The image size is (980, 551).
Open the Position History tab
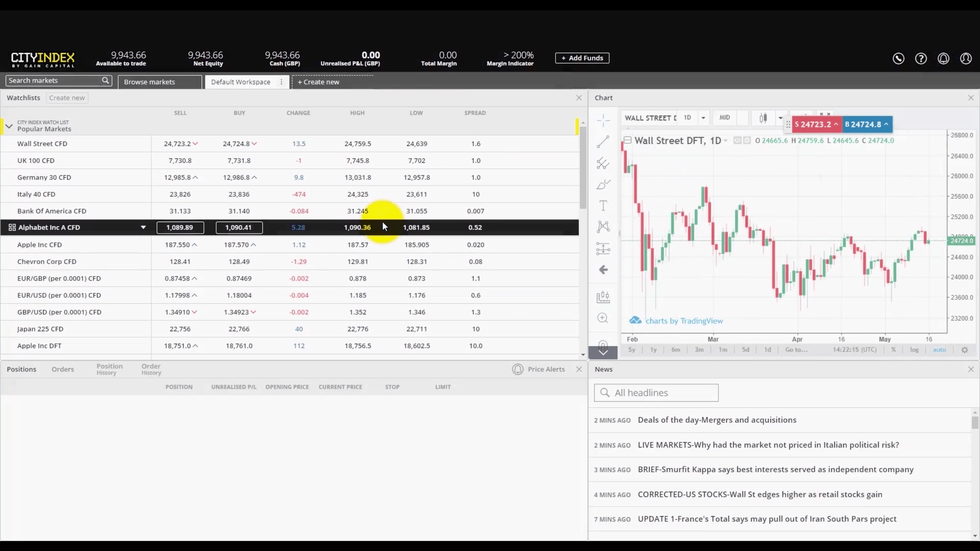109,369
